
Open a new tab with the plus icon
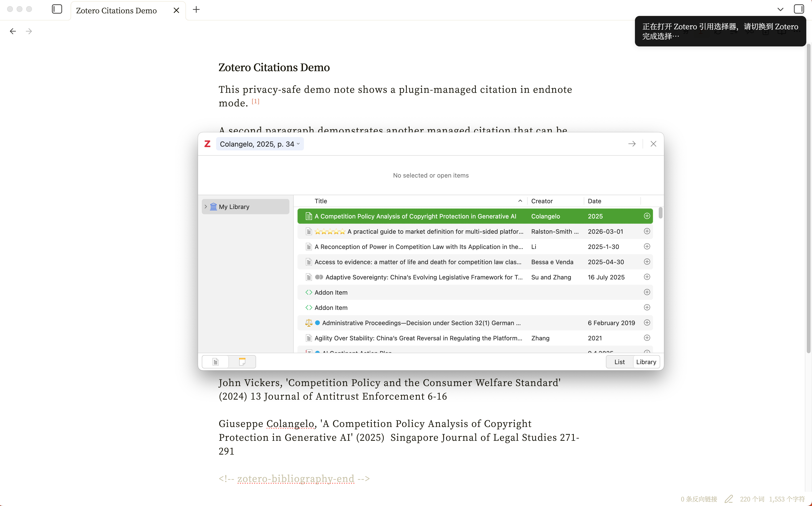pos(196,10)
